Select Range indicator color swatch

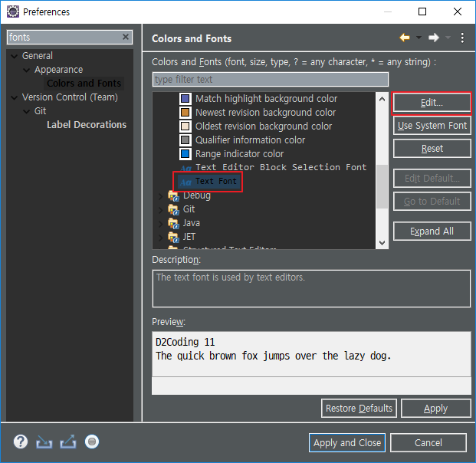tap(185, 153)
